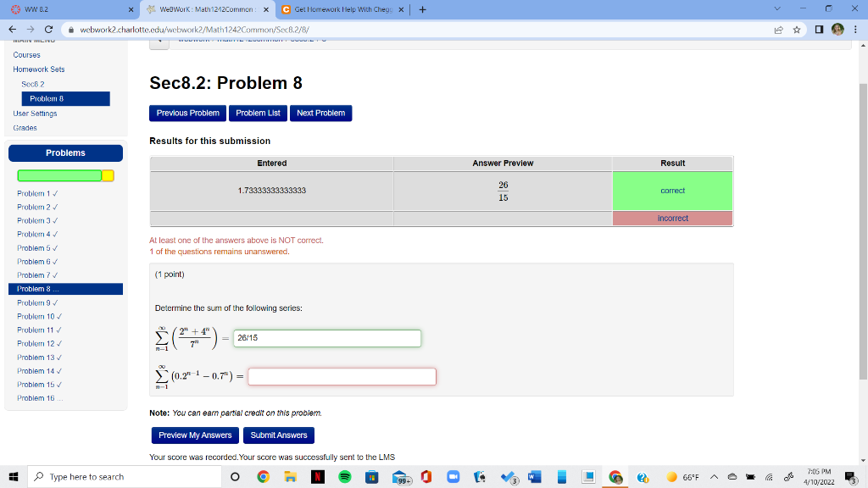Open Microsoft Word from the taskbar
The width and height of the screenshot is (868, 488).
pos(533,477)
